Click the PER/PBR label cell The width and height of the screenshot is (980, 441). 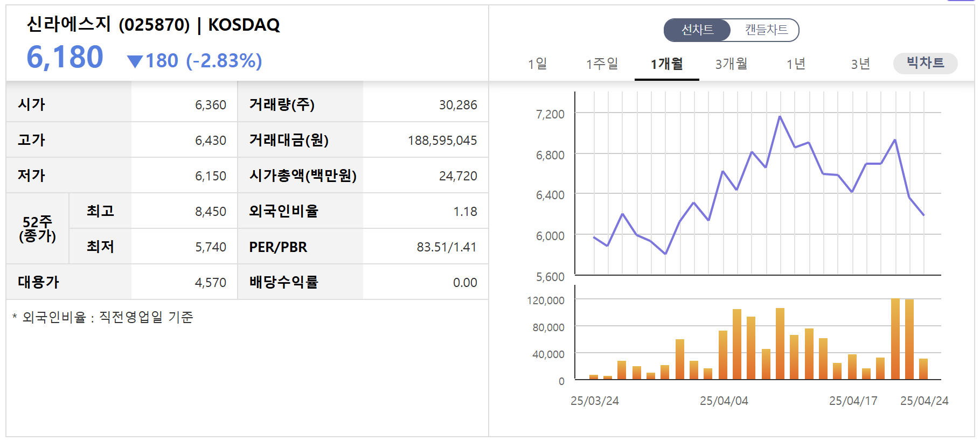point(300,247)
